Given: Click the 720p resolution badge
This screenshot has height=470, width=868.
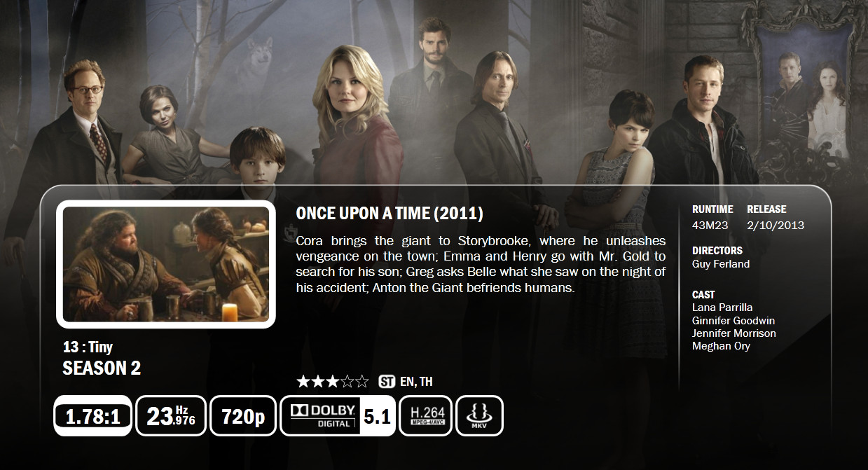Looking at the screenshot, I should [x=243, y=416].
